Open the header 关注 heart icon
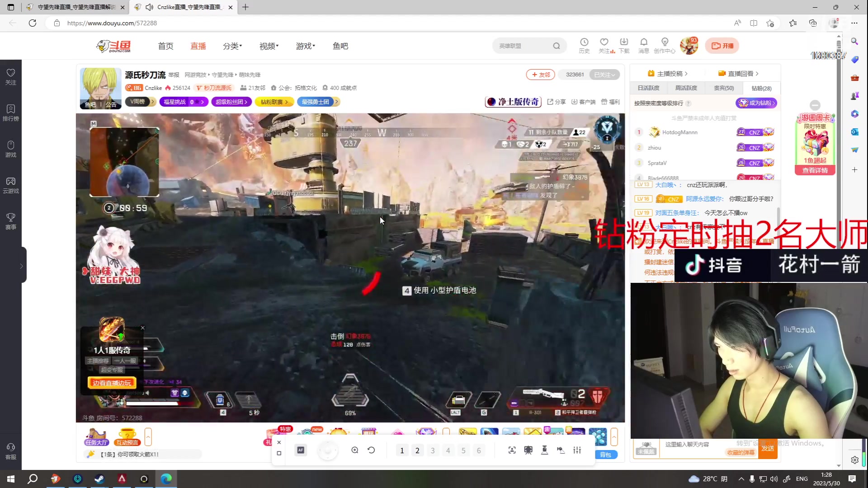868x488 pixels. 604,46
